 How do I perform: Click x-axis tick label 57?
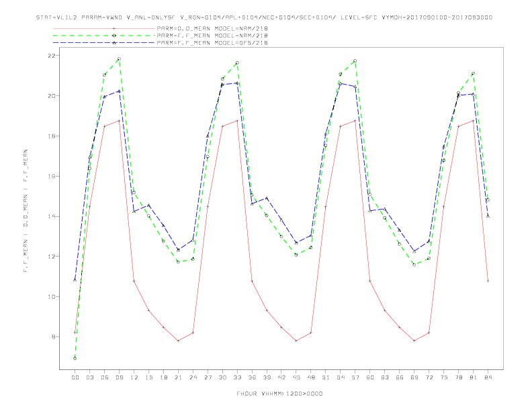pos(355,377)
